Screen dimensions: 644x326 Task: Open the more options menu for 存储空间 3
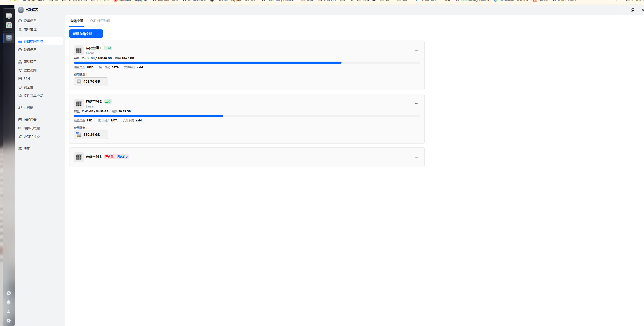tap(416, 157)
